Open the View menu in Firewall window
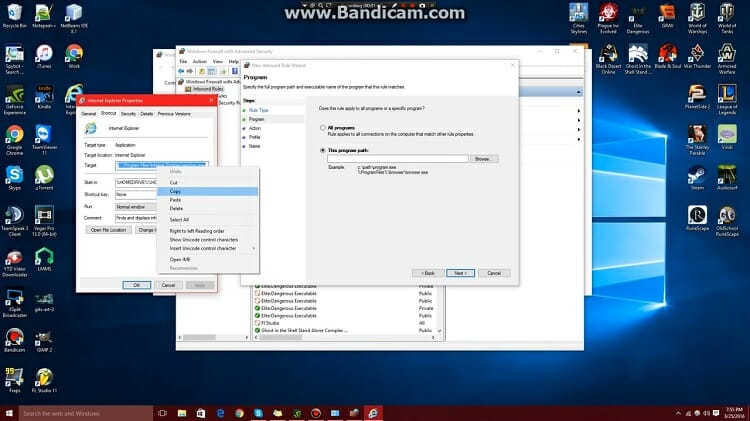 click(218, 62)
